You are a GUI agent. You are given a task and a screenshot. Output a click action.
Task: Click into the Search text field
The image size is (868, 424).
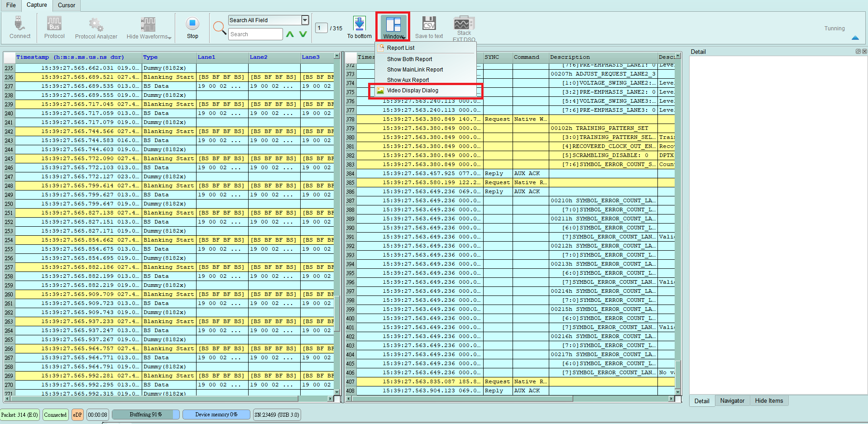point(255,34)
